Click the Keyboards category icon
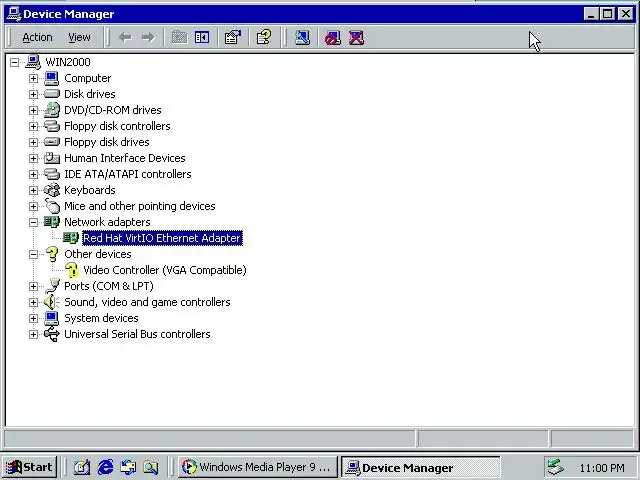 pos(52,190)
